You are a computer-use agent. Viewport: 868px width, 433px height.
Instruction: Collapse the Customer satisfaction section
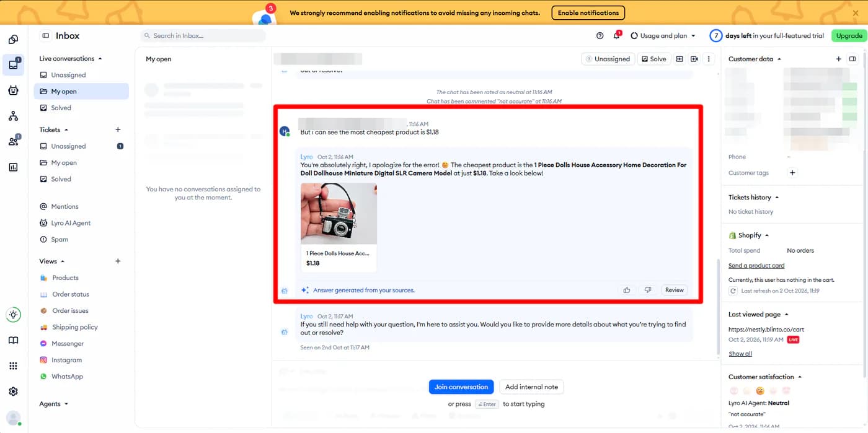point(765,377)
